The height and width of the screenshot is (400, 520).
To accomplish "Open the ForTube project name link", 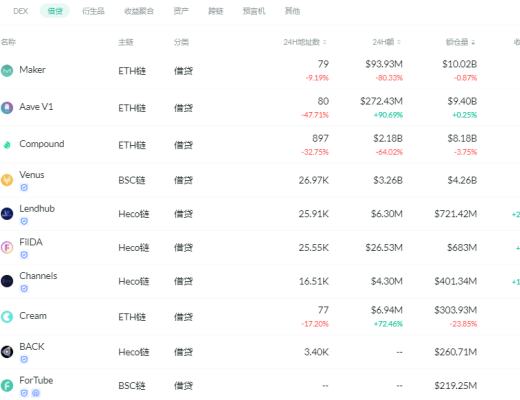I will [36, 380].
